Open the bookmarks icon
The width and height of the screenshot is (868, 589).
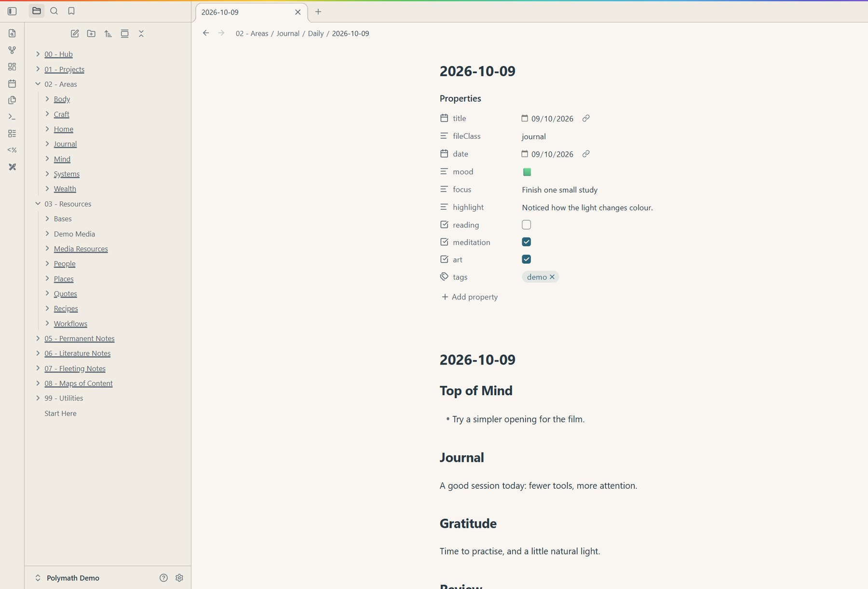71,11
